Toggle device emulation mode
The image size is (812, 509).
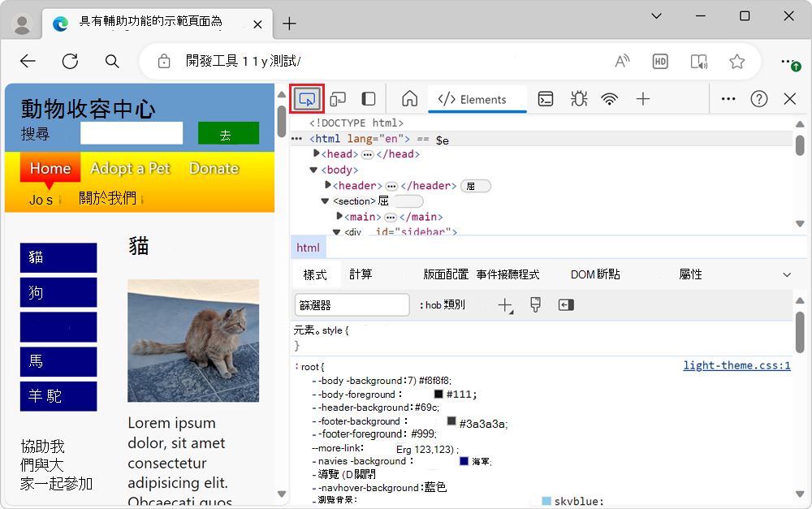pyautogui.click(x=339, y=98)
